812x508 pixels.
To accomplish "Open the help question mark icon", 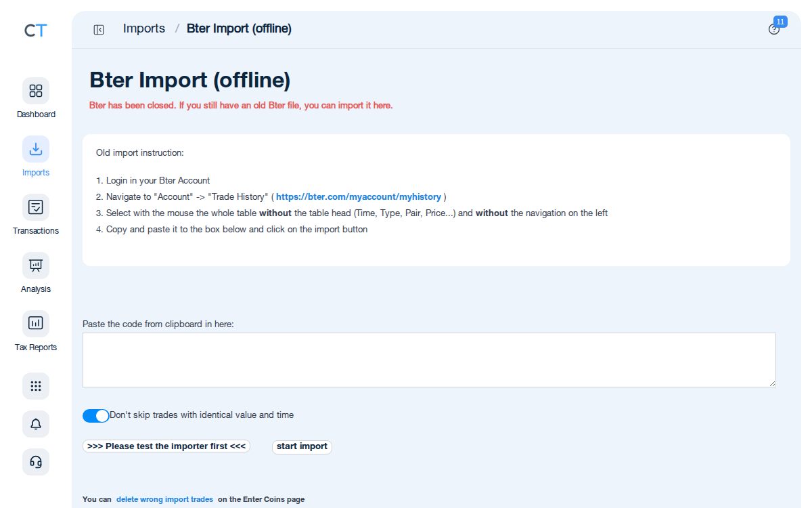I will point(774,30).
